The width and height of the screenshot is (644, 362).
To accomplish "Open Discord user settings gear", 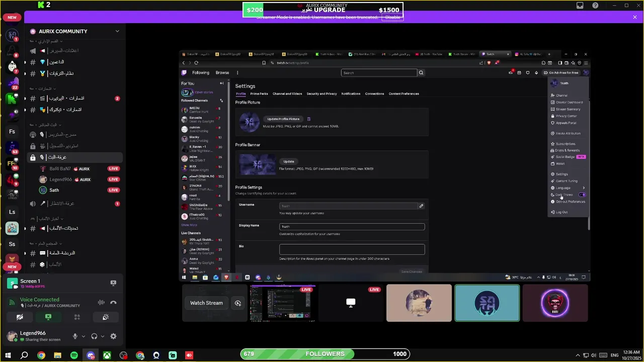I will pyautogui.click(x=113, y=336).
